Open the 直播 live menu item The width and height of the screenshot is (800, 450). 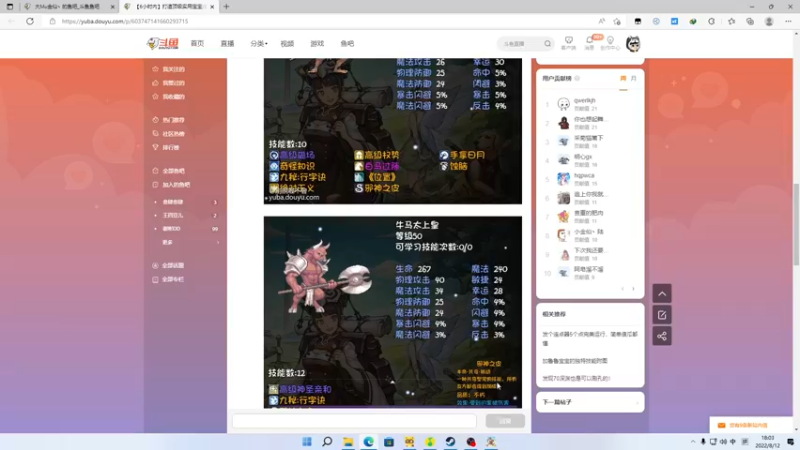tap(228, 44)
